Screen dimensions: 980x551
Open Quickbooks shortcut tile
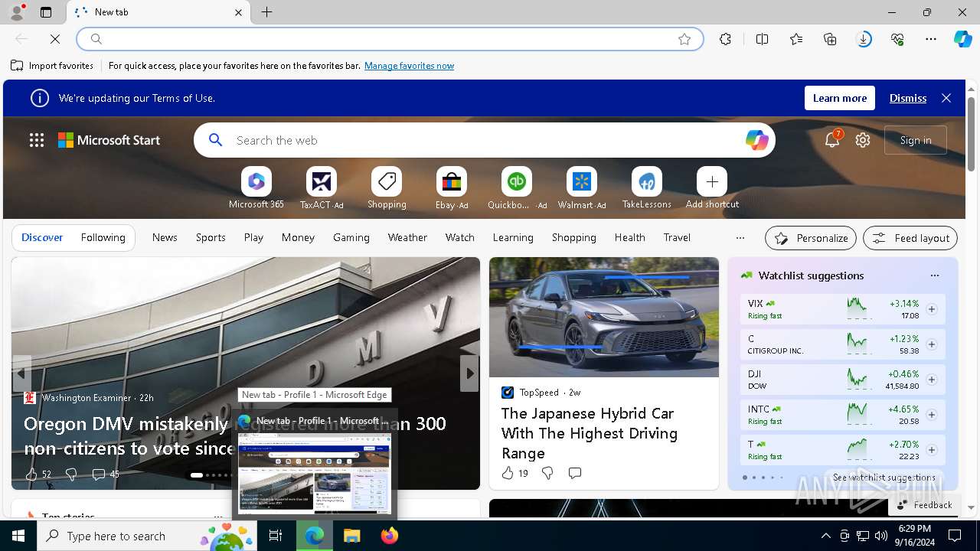[x=517, y=187]
